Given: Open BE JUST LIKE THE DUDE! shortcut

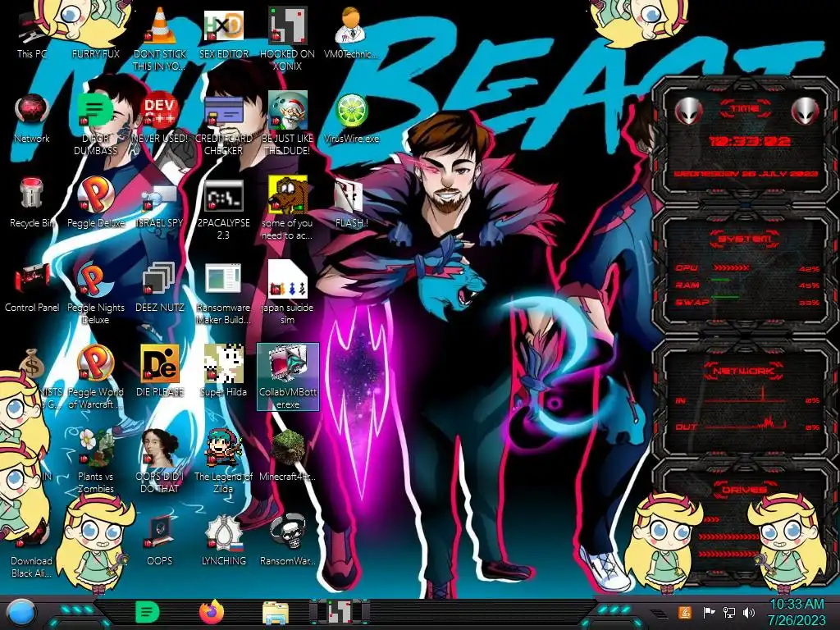Looking at the screenshot, I should 287,123.
